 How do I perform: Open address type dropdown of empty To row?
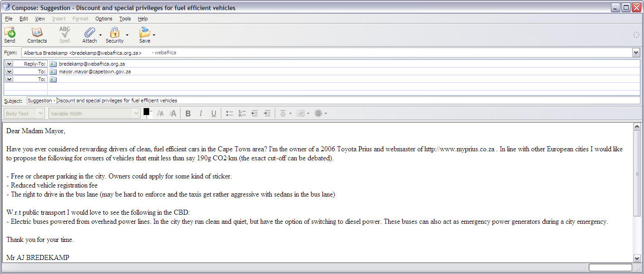click(x=9, y=79)
